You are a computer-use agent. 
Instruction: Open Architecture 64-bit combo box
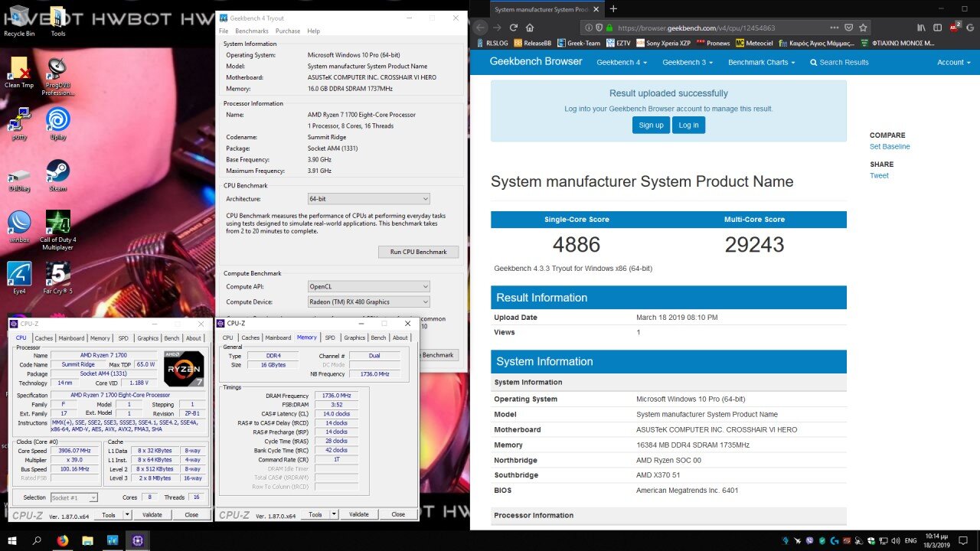pos(368,199)
